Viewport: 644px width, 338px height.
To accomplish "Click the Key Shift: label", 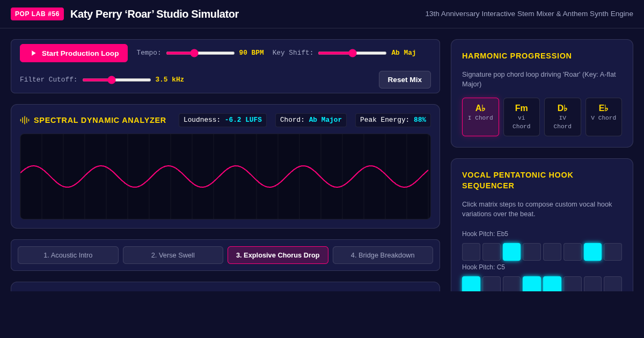I will coord(293,53).
